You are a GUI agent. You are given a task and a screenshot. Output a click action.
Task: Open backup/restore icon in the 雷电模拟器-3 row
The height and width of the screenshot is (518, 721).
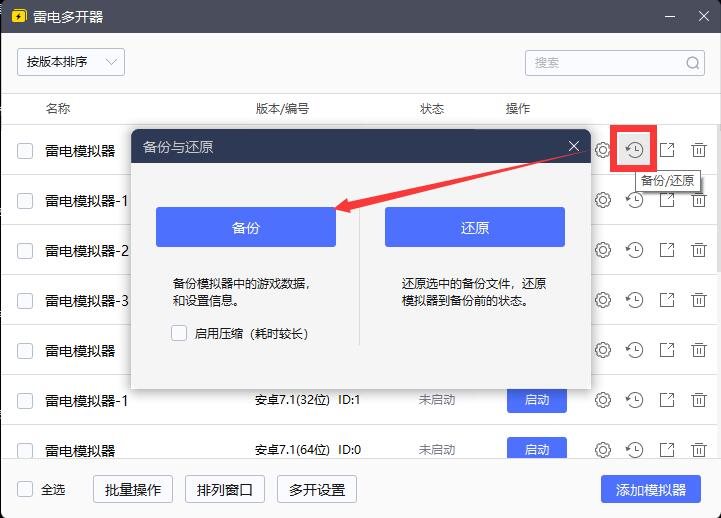pos(634,300)
